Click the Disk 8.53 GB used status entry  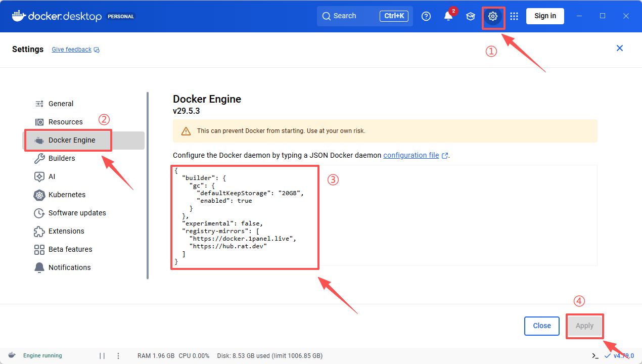269,356
